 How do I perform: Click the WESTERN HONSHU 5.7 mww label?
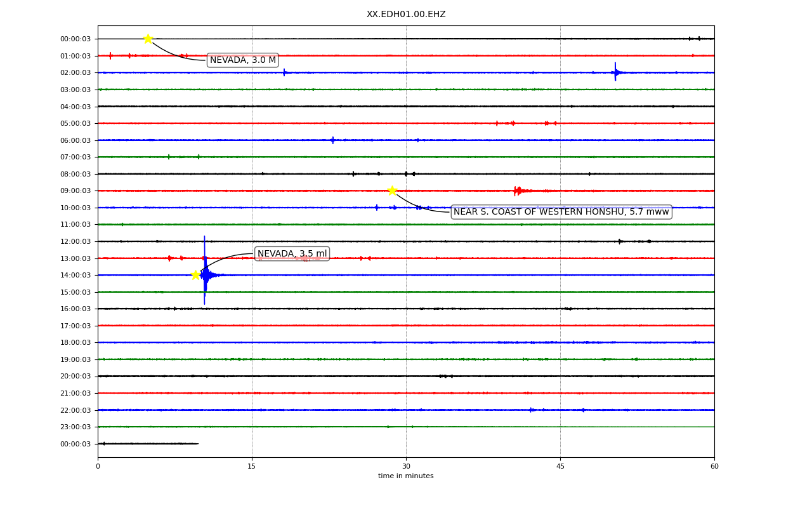pos(561,212)
